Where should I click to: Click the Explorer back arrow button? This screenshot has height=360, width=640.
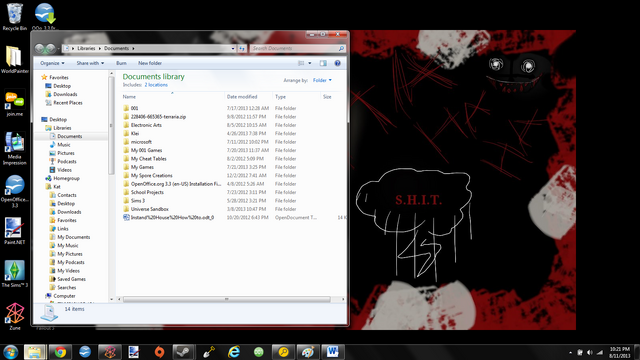point(40,49)
